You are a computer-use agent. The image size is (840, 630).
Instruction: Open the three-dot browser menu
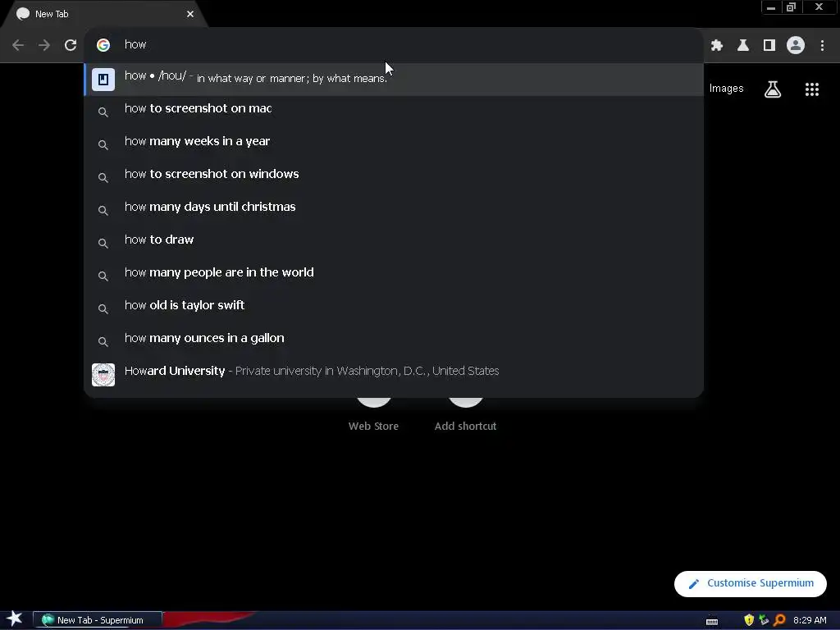(822, 45)
